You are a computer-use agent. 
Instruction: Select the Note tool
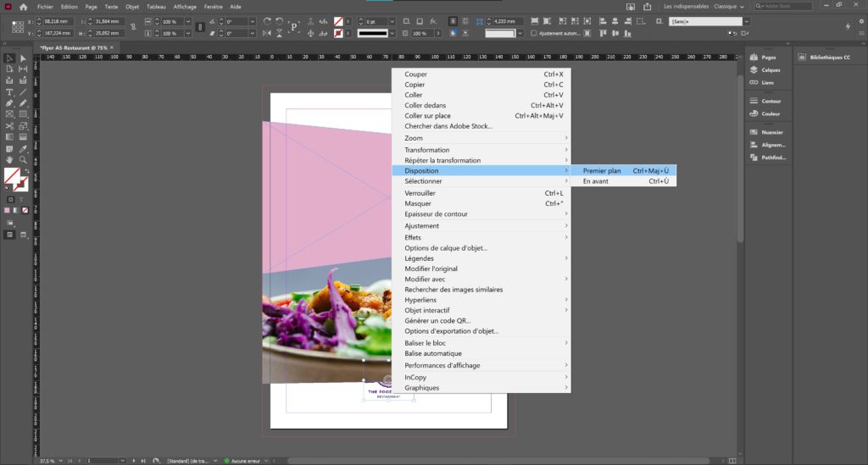9,149
